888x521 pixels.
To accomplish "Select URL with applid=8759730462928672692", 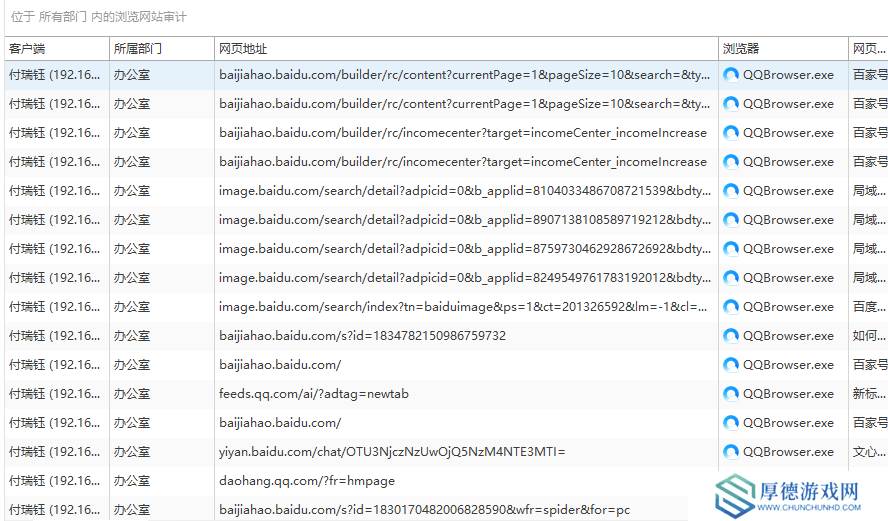I will tap(465, 249).
